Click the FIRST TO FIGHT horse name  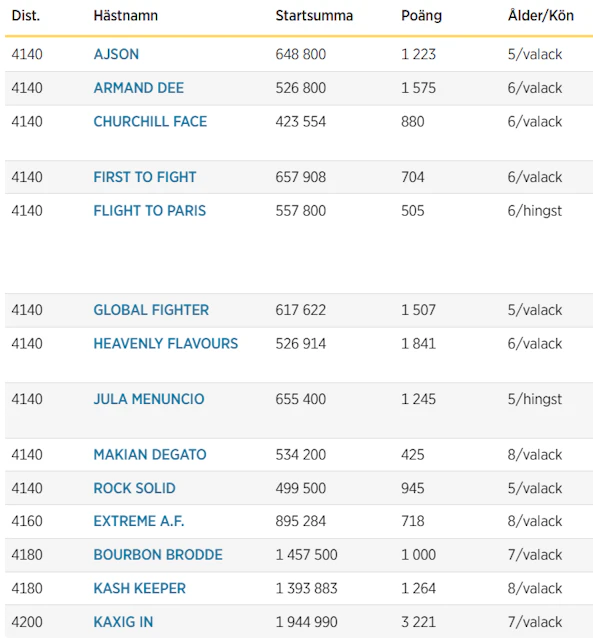(144, 177)
